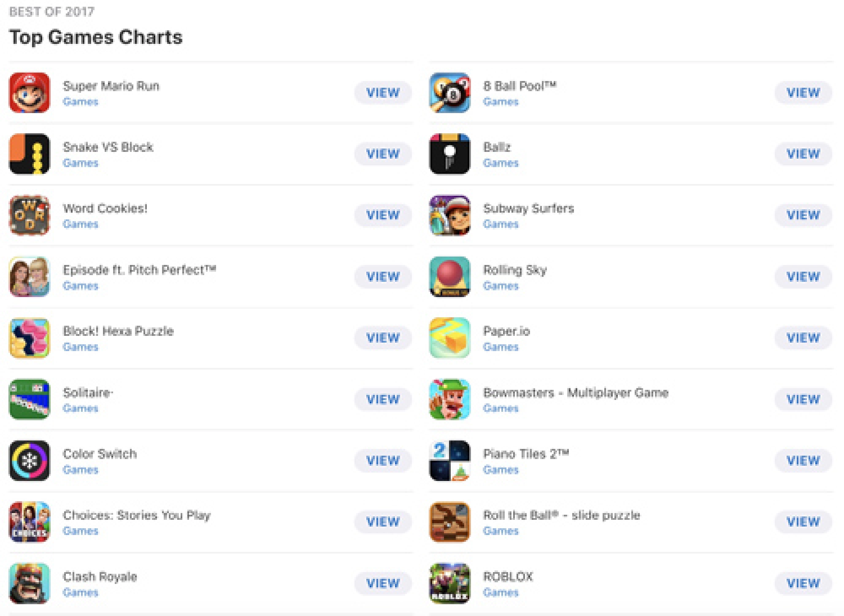Viewport: 844px width, 616px height.
Task: Click VIEW for ROBLOX
Action: [803, 583]
